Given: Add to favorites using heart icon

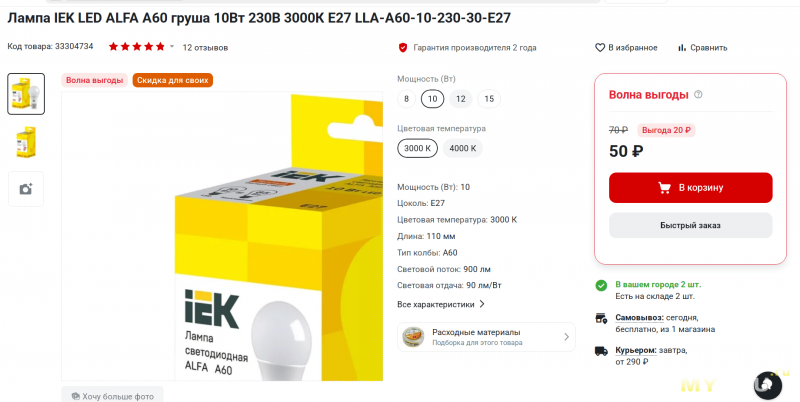Looking at the screenshot, I should pyautogui.click(x=600, y=47).
